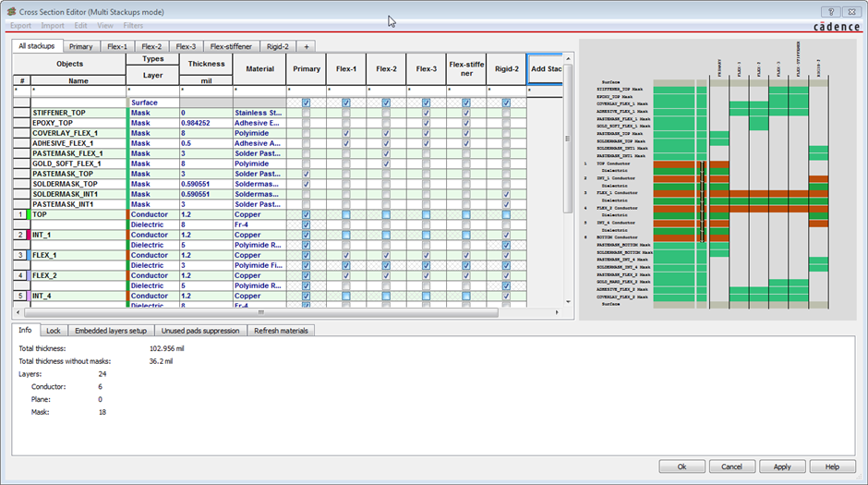Open the Filters menu

[x=133, y=26]
